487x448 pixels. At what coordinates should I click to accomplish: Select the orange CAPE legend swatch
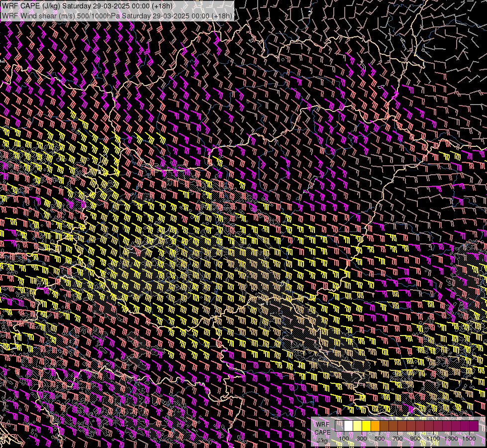(375, 426)
